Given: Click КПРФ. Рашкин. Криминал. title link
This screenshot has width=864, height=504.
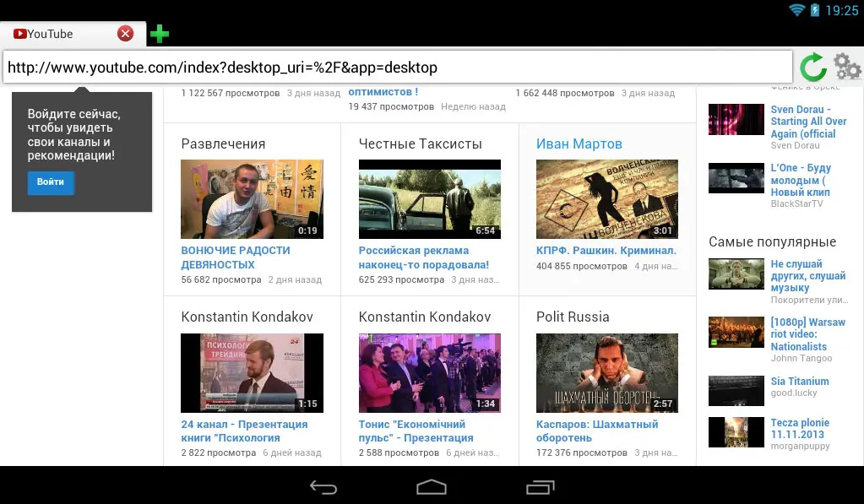Looking at the screenshot, I should (606, 251).
